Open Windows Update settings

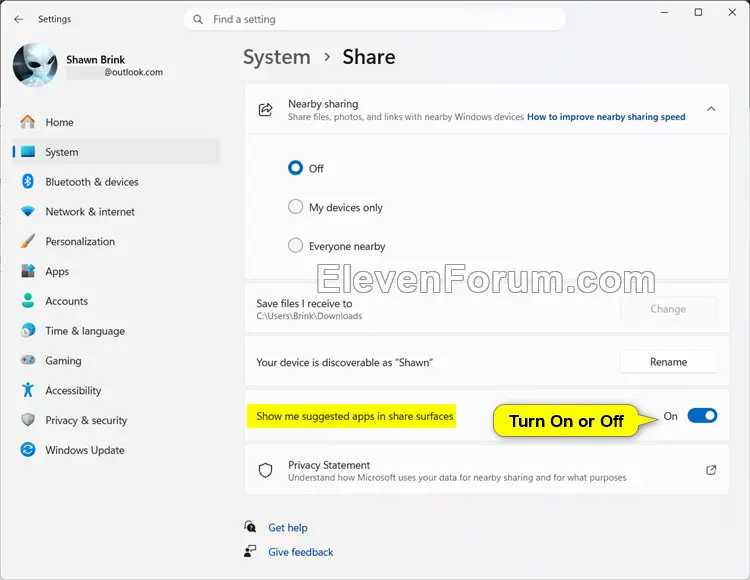coord(116,449)
